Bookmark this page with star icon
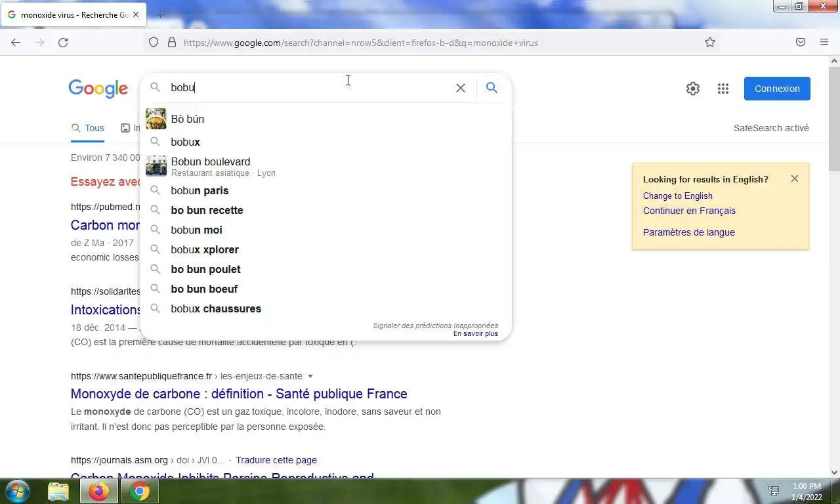Screen dimensions: 840x504 pos(710,43)
